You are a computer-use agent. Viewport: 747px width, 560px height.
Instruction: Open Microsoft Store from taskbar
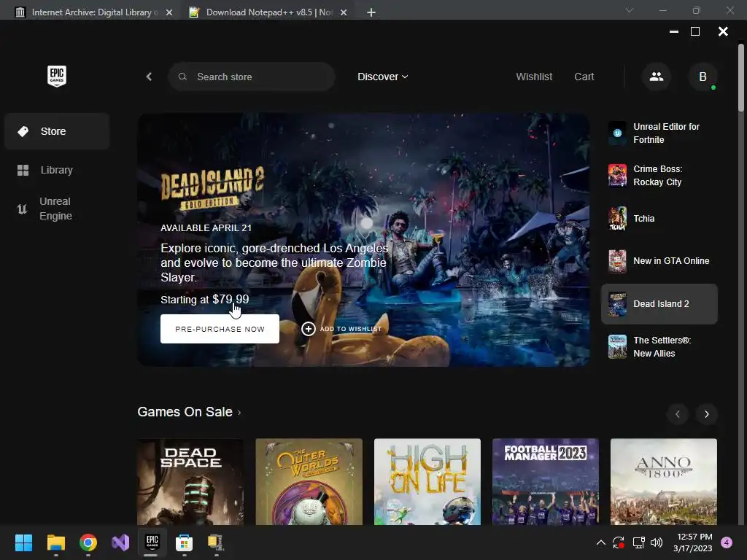(x=184, y=542)
